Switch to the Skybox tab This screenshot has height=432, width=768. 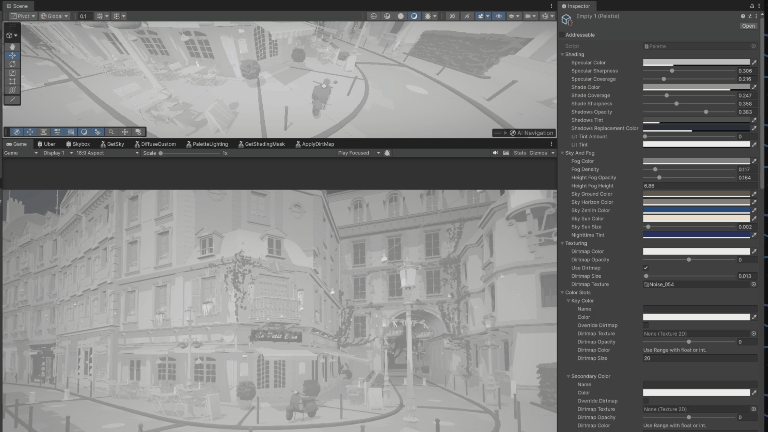[x=77, y=144]
